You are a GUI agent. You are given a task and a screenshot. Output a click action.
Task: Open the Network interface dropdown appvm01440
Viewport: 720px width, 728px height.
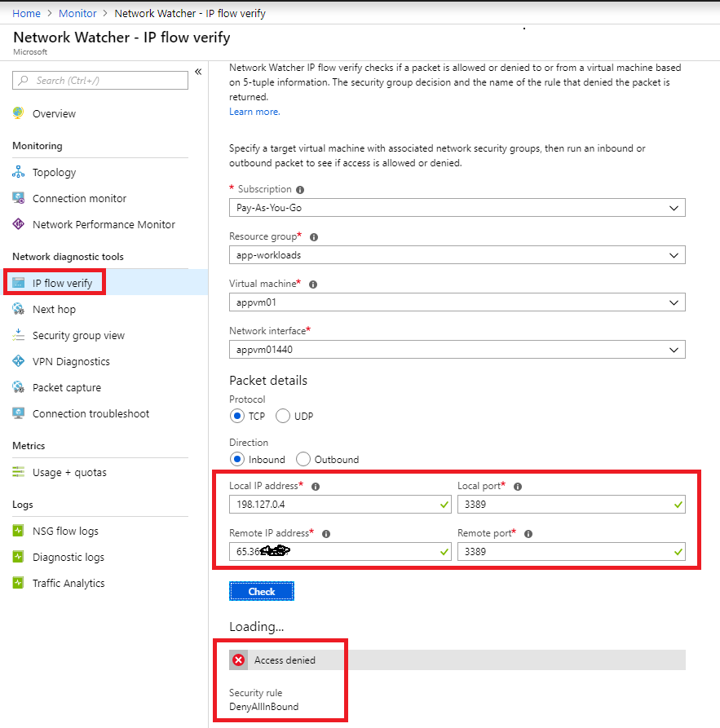pos(457,350)
